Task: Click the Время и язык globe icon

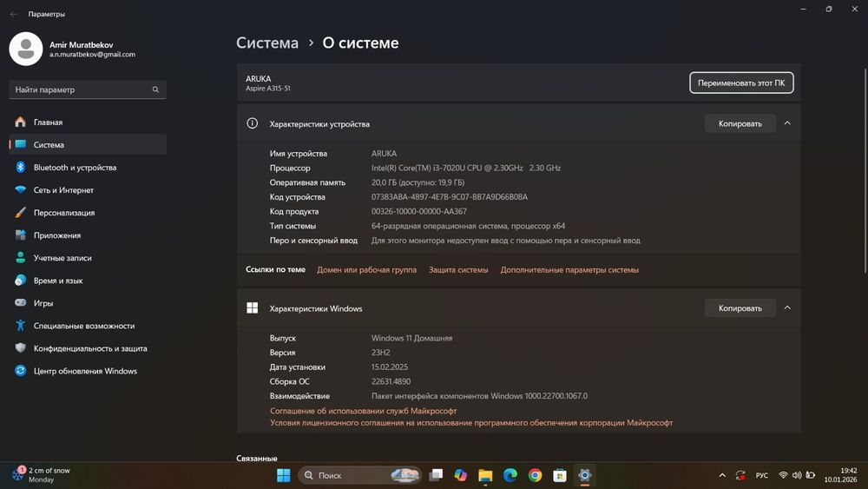Action: tap(21, 281)
